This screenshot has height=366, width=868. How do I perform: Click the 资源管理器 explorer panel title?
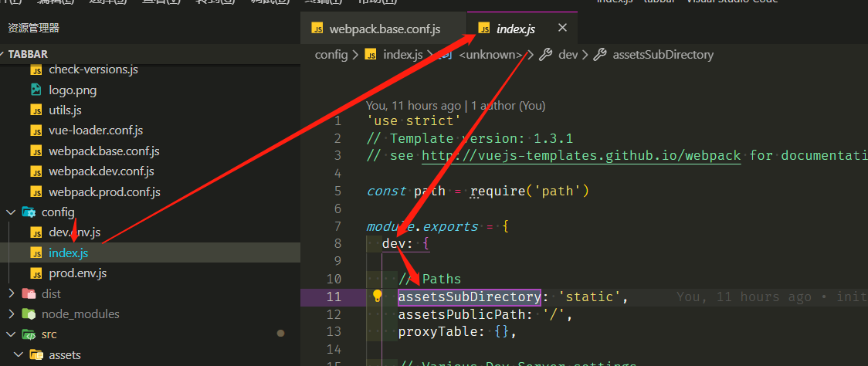[x=34, y=29]
